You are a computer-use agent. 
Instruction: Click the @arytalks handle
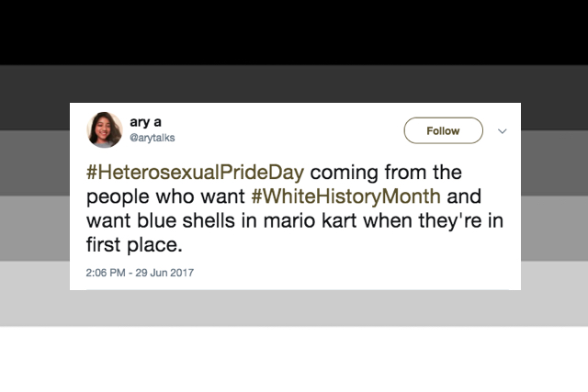pyautogui.click(x=151, y=138)
